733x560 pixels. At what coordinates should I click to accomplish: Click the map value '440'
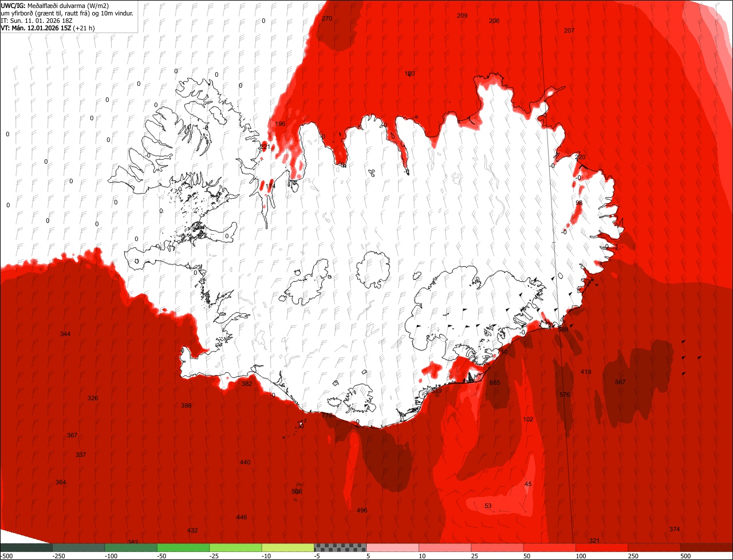[x=245, y=462]
